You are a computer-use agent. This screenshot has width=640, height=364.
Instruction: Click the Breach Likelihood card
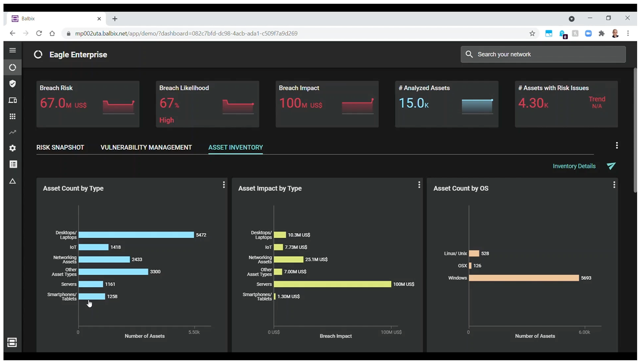point(207,104)
